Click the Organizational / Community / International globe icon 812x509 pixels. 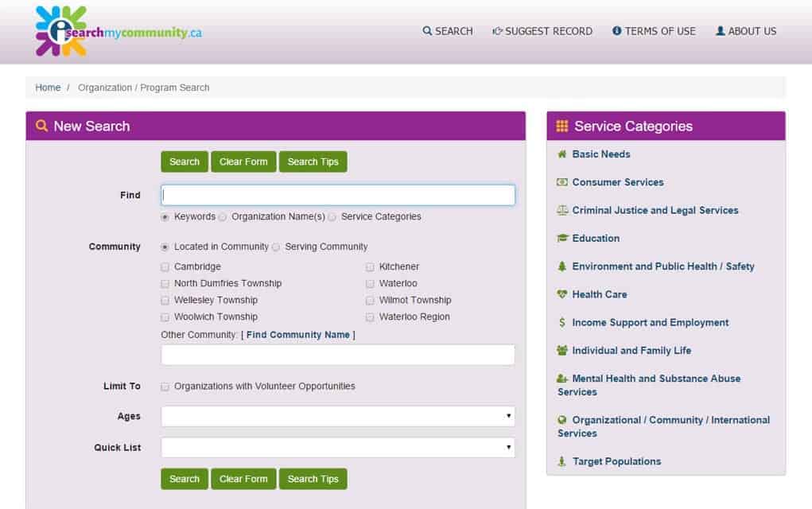click(x=561, y=420)
